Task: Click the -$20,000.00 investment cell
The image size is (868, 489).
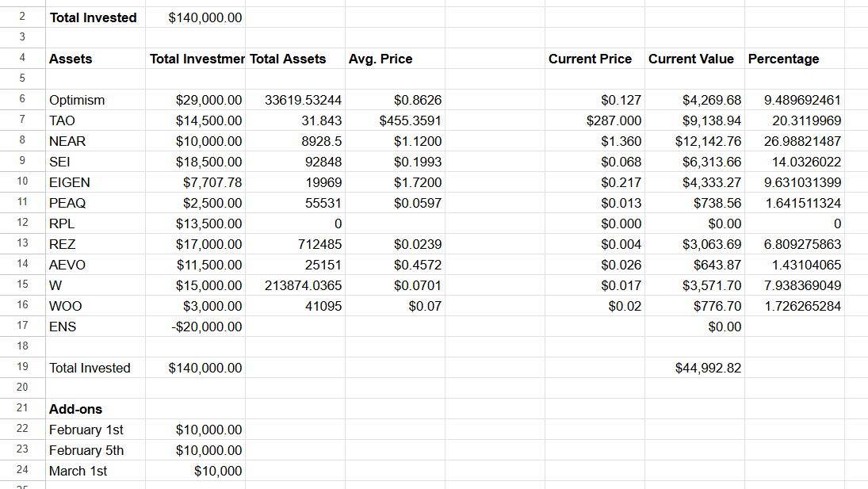Action: 196,327
